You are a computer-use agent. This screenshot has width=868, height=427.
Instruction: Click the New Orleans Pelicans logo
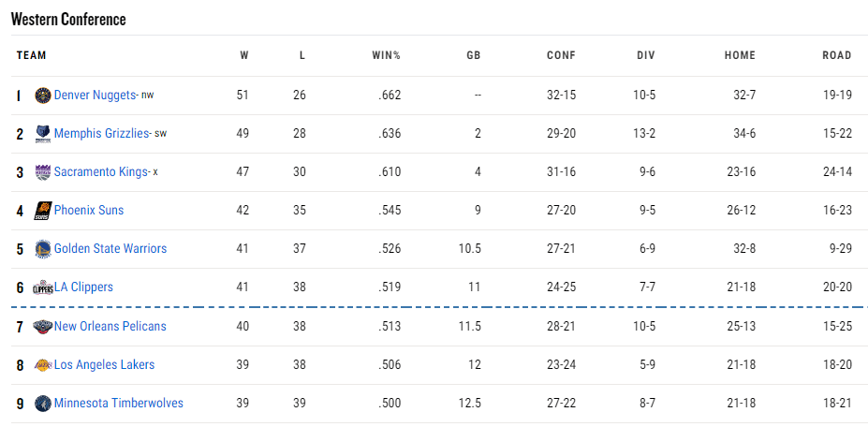click(x=43, y=326)
